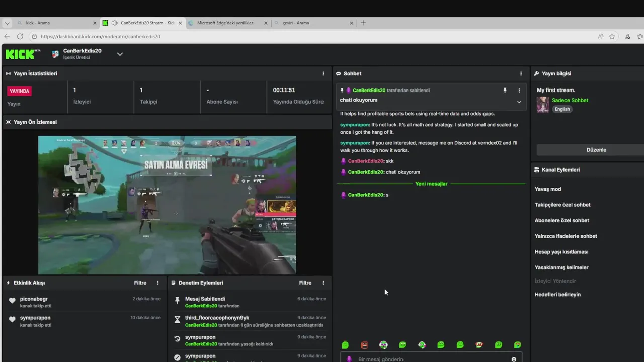
Task: Expand the pinned message chevron
Action: click(x=519, y=102)
